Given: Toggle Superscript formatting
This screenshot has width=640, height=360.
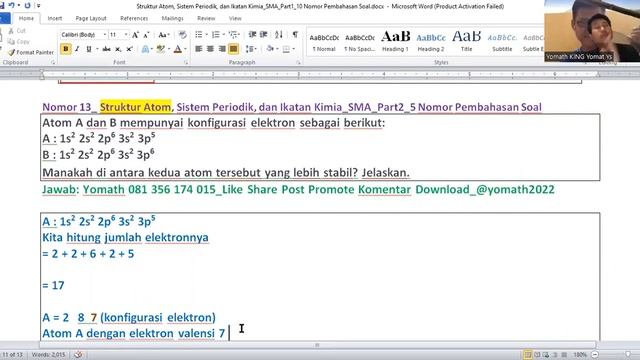Looking at the screenshot, I should 129,49.
